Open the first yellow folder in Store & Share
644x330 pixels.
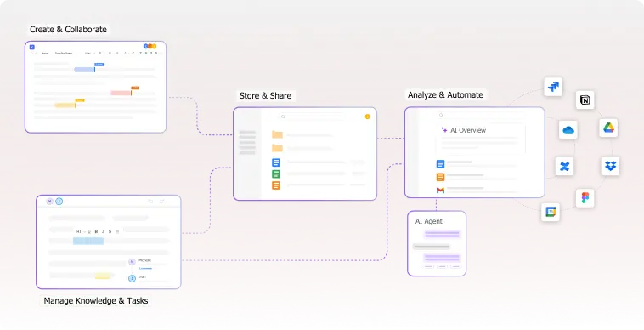coord(277,134)
